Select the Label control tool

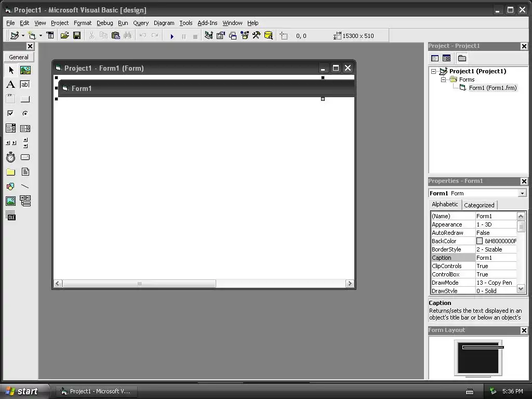(x=11, y=85)
